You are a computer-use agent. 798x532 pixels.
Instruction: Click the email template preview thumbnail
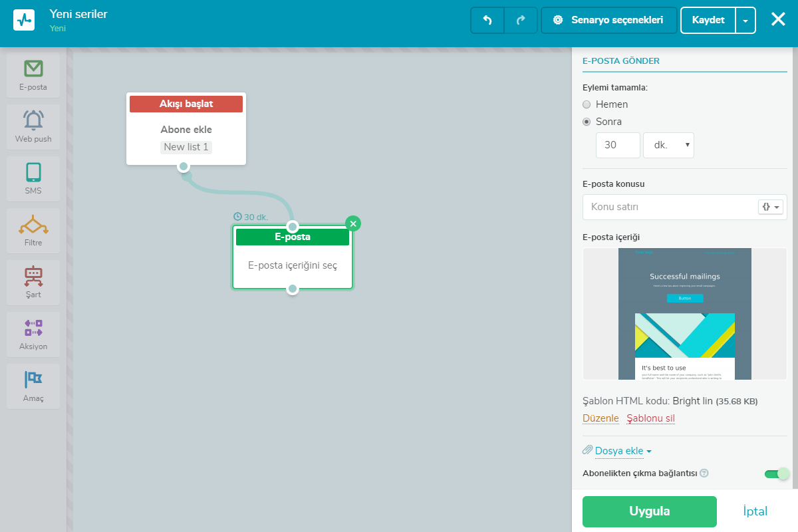point(685,314)
